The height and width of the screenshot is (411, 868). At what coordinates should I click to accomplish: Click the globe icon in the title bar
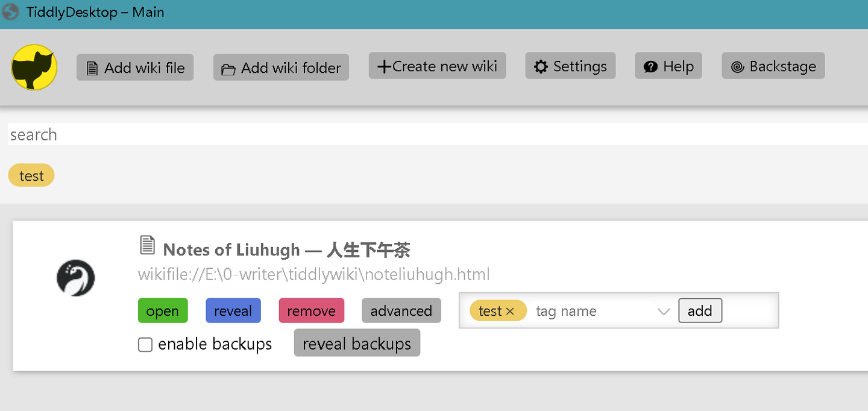[x=10, y=12]
